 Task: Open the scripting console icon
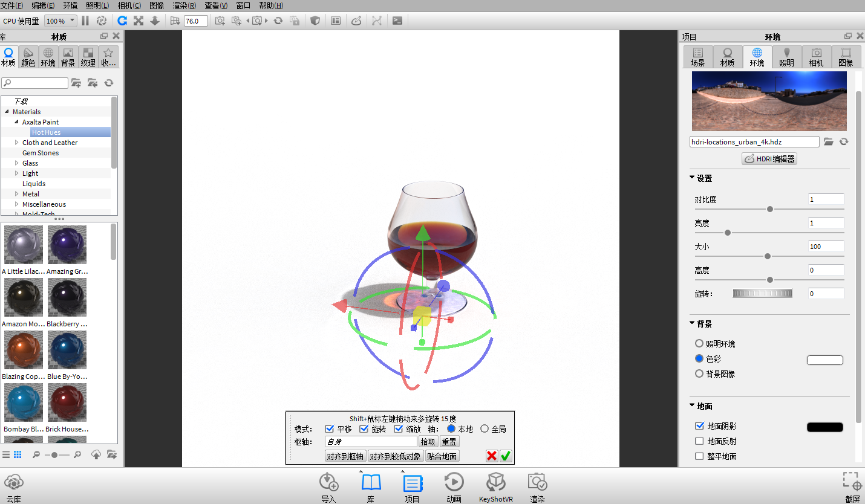(397, 21)
